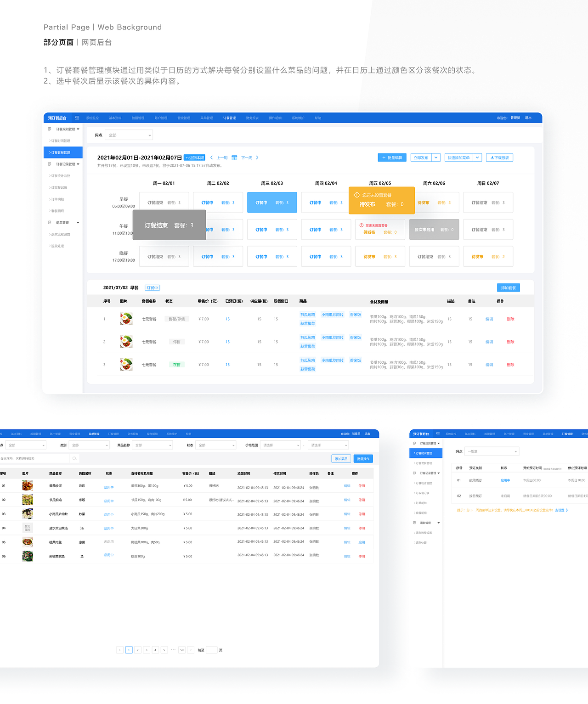
Task: Select the yellow 待发布 Friday 早餐 card
Action: click(x=382, y=200)
